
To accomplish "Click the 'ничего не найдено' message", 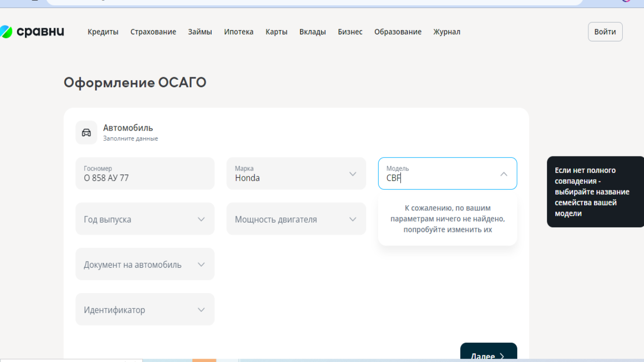I will pos(447,219).
